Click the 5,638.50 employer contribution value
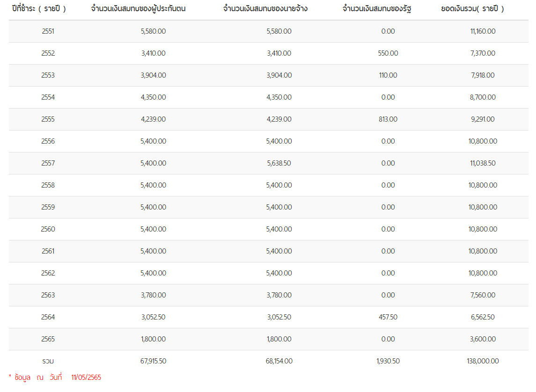536x392 pixels. (279, 163)
